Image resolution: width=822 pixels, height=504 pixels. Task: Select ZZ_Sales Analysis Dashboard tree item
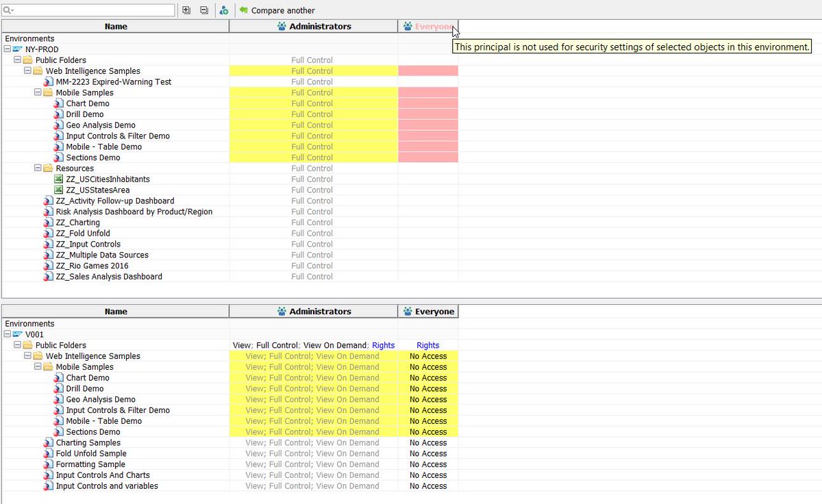(109, 277)
